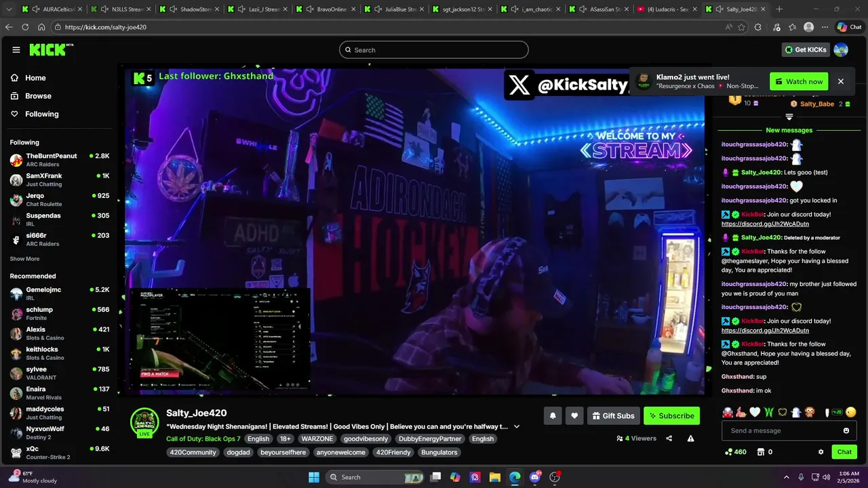Viewport: 868px width, 488px height.
Task: Open File Explorer from taskbar
Action: [x=494, y=477]
